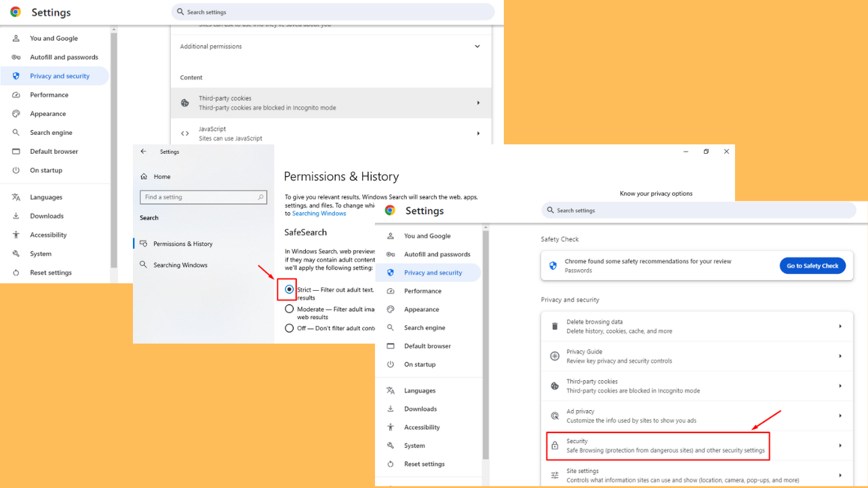The height and width of the screenshot is (488, 868).
Task: Click sidebar scrollbar in Safety Check Chrome window
Action: (x=486, y=344)
